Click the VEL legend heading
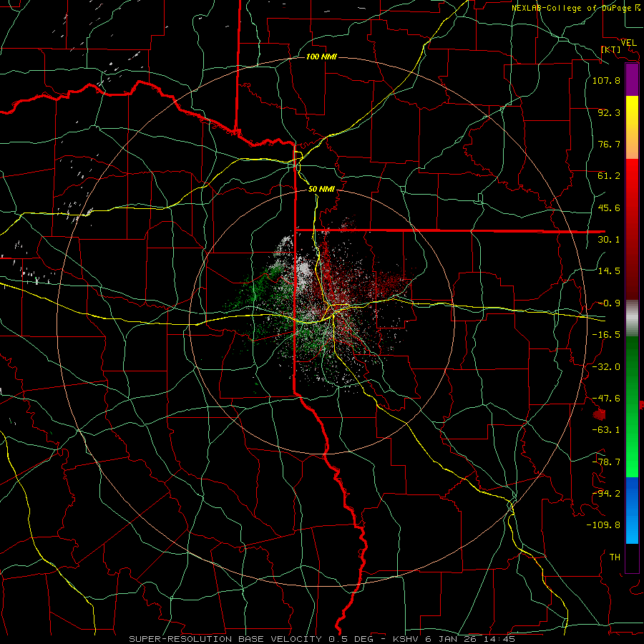Screen dimensions: 644x644 (x=628, y=43)
